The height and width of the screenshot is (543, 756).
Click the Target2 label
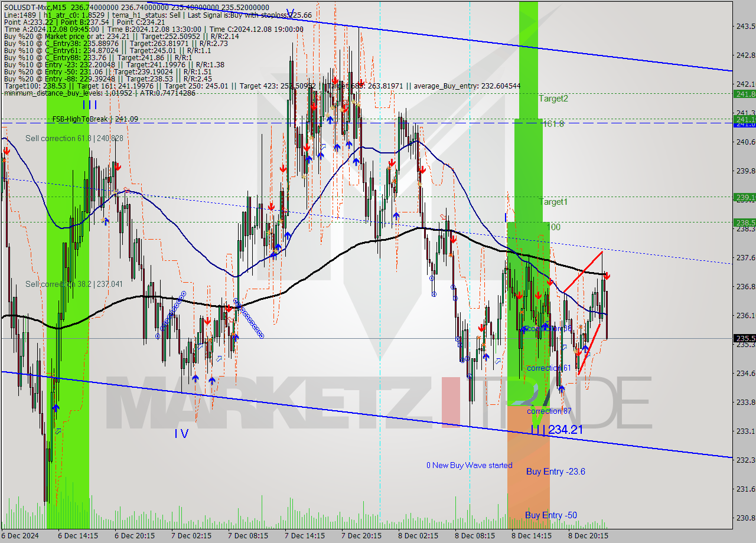coord(553,99)
